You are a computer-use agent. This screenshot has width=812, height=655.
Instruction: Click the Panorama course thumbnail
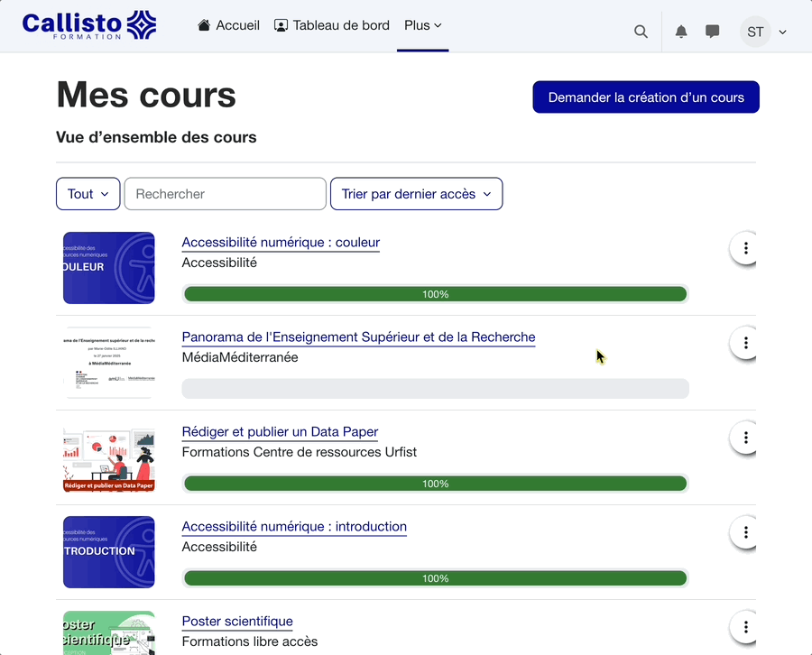click(x=109, y=363)
